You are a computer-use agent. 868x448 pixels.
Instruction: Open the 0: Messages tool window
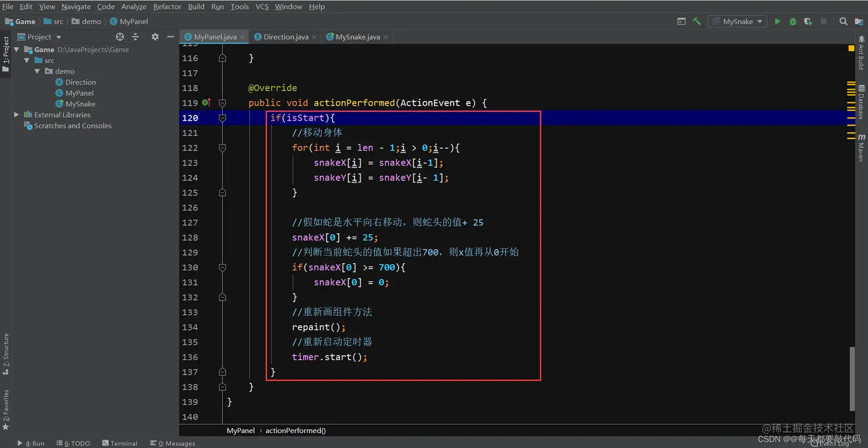(x=173, y=443)
